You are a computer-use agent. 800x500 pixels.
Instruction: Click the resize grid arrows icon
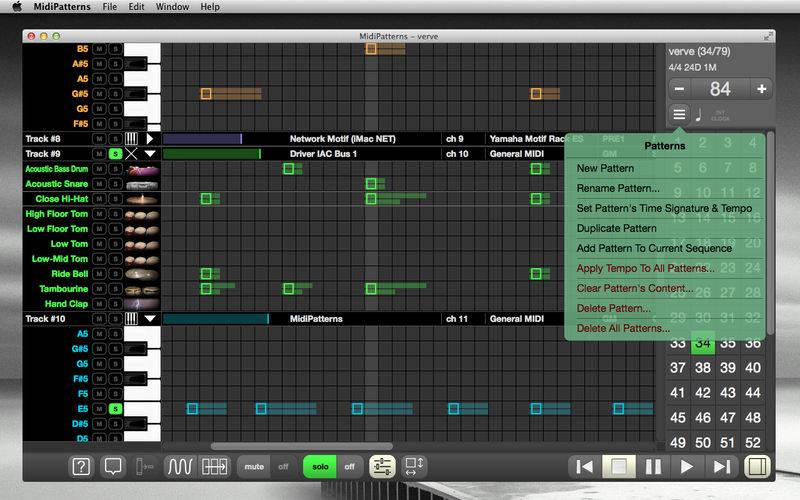click(414, 466)
